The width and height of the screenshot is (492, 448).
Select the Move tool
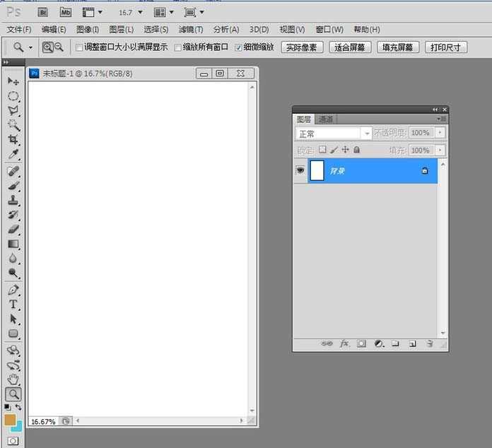pyautogui.click(x=13, y=82)
